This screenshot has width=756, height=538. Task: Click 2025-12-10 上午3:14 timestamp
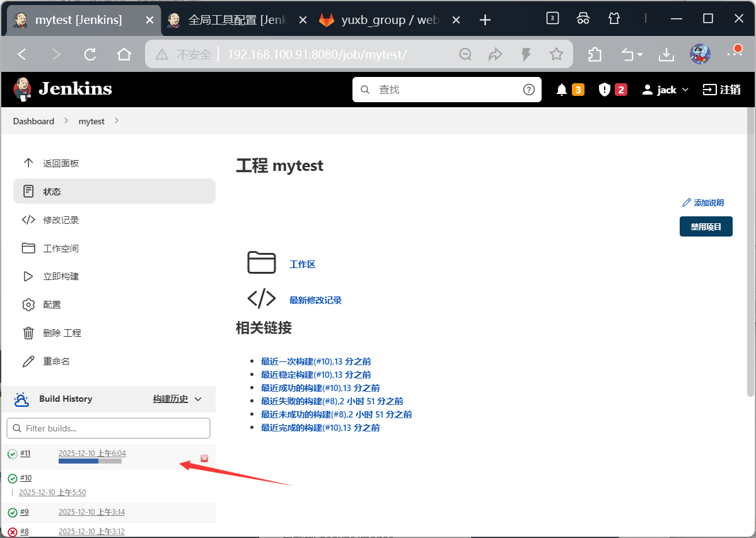click(x=91, y=512)
